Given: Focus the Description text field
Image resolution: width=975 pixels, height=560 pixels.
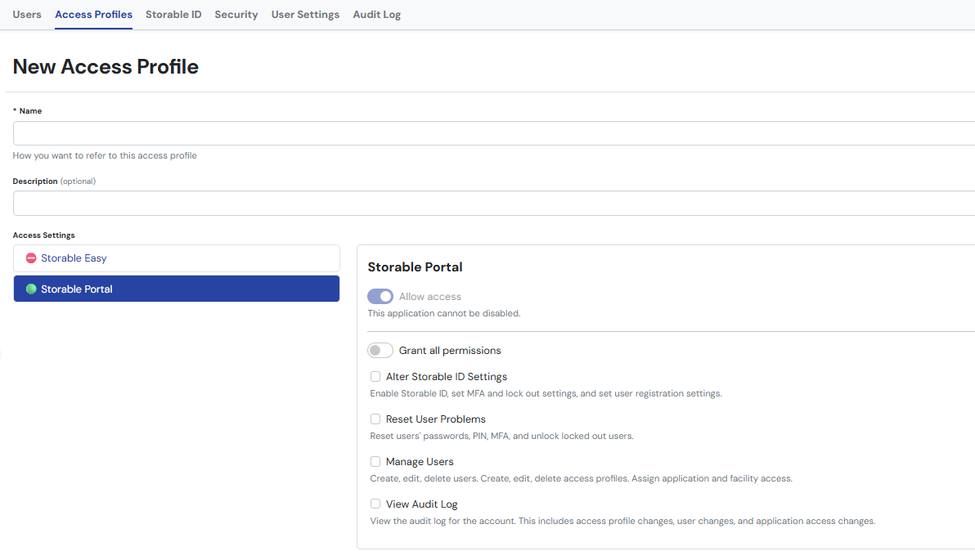Looking at the screenshot, I should [491, 204].
